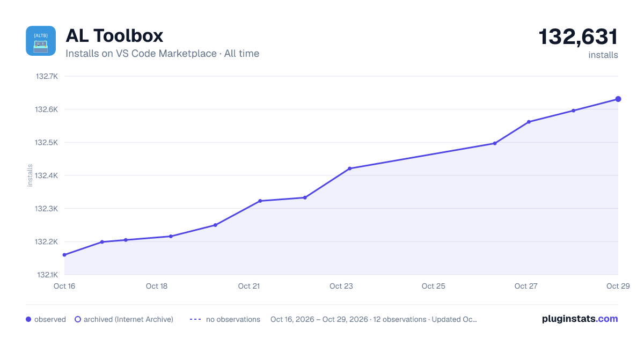Image resolution: width=644 pixels, height=338 pixels.
Task: Click the Oct 25 x-axis label
Action: pos(434,286)
